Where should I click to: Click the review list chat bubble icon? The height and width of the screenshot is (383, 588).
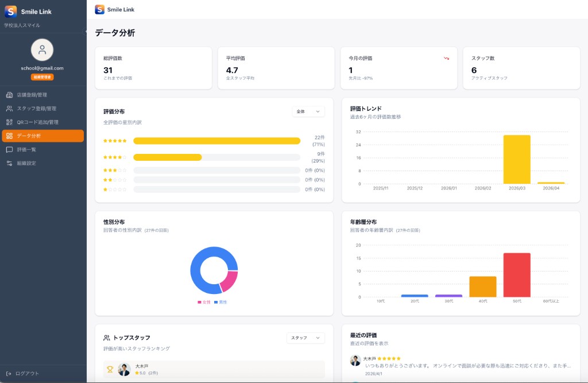9,150
